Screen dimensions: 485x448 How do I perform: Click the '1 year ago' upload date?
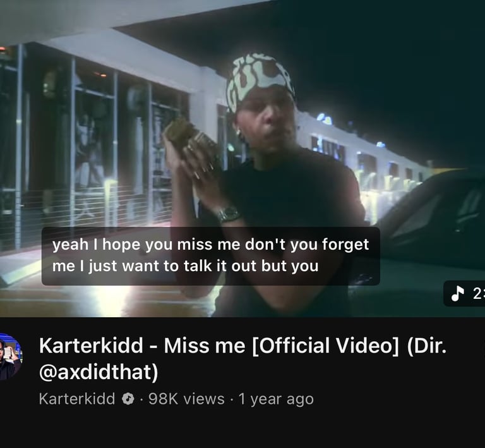tap(276, 399)
